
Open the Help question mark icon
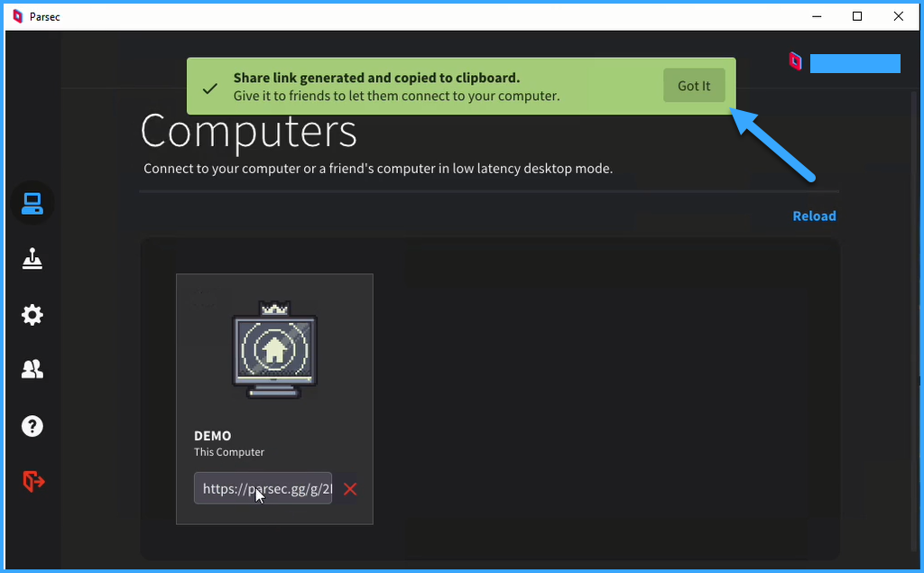(32, 426)
